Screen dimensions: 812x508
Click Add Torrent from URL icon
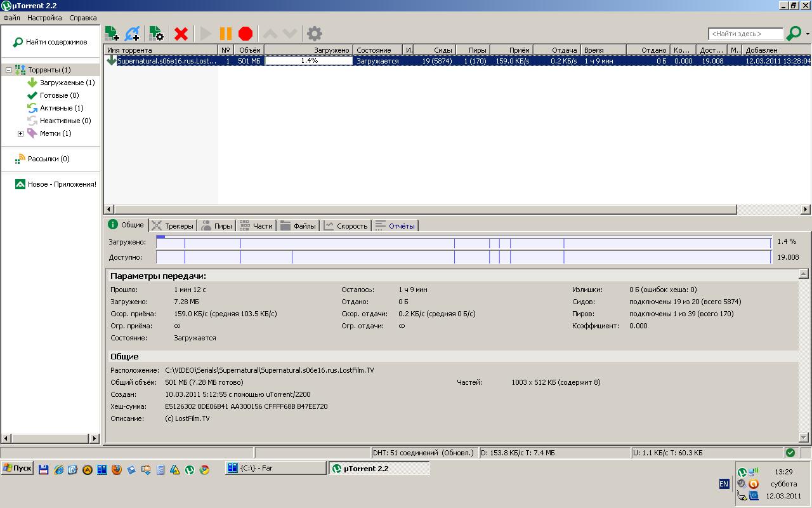(133, 33)
